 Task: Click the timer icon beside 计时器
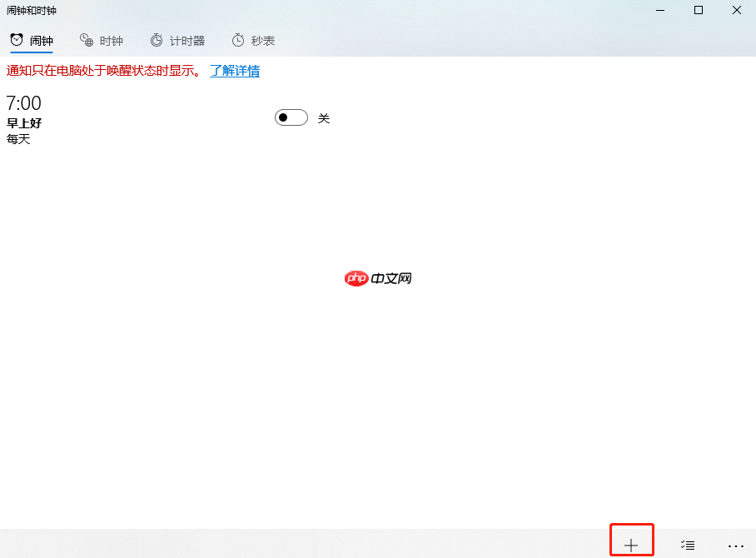[x=155, y=39]
